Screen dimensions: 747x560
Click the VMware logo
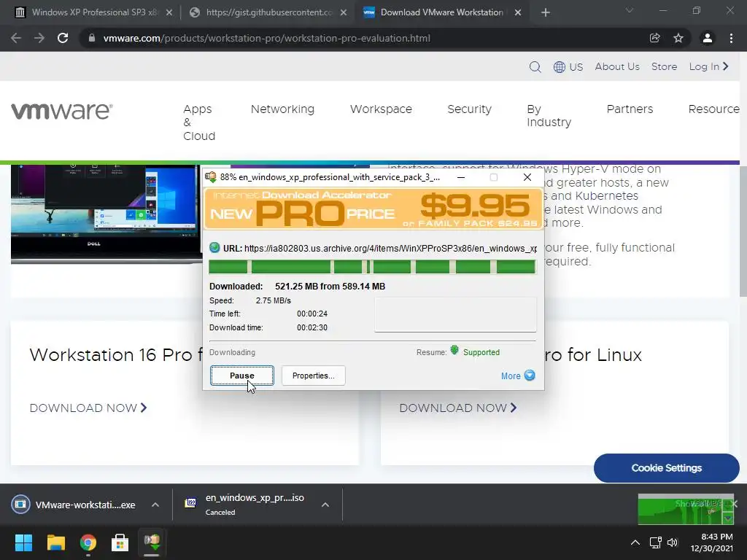[62, 111]
